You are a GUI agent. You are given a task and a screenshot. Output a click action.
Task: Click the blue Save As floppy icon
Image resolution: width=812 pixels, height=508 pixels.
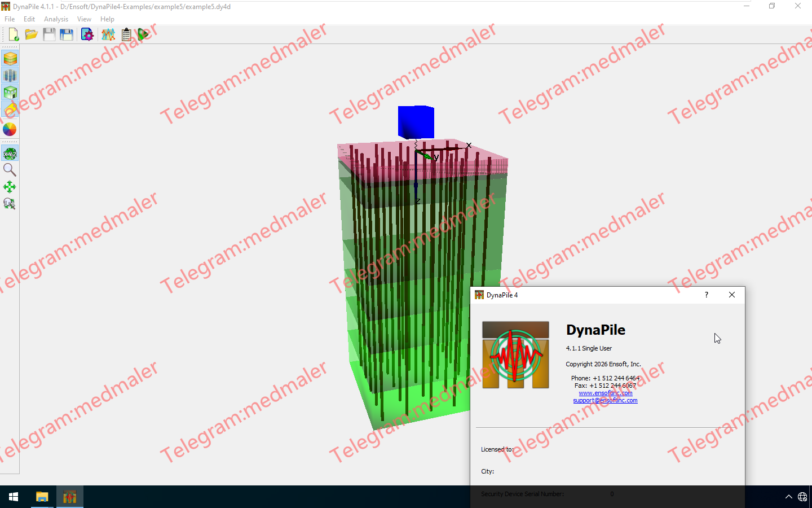pos(67,34)
